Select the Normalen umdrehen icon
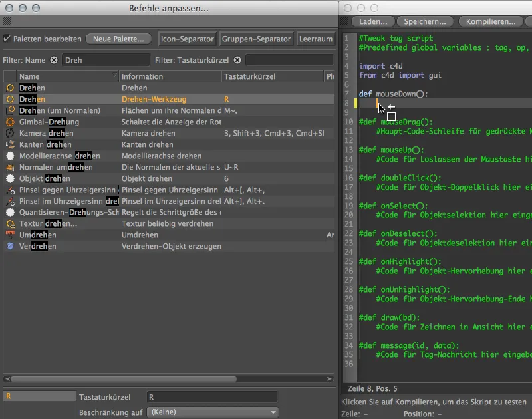The height and width of the screenshot is (419, 532). [x=10, y=167]
